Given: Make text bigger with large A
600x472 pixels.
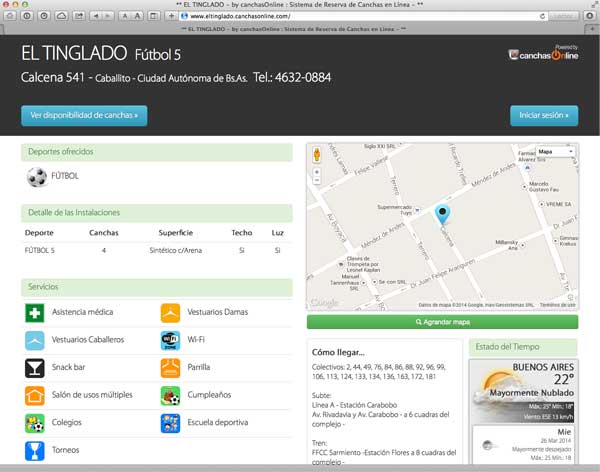Looking at the screenshot, I should (137, 16).
